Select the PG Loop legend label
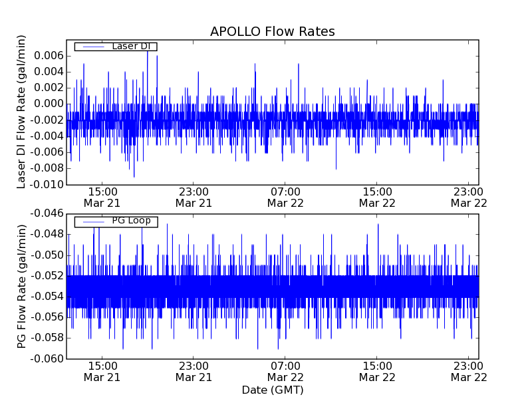This screenshot has height=399, width=532. (130, 221)
